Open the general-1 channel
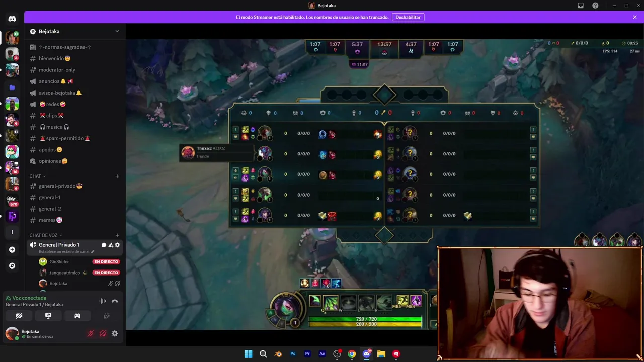This screenshot has width=644, height=362. point(75,197)
